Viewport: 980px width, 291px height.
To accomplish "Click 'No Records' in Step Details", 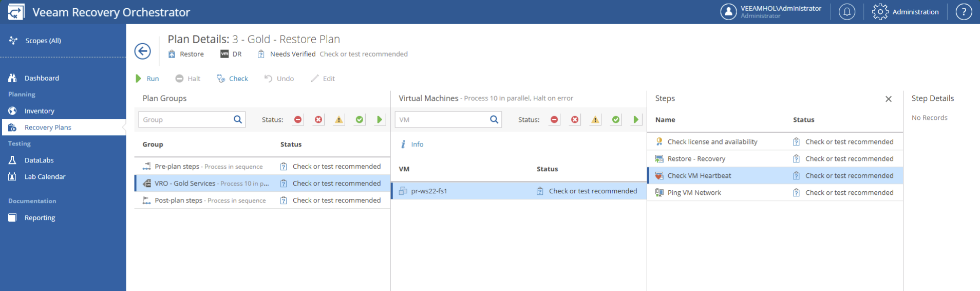I will pyautogui.click(x=929, y=118).
